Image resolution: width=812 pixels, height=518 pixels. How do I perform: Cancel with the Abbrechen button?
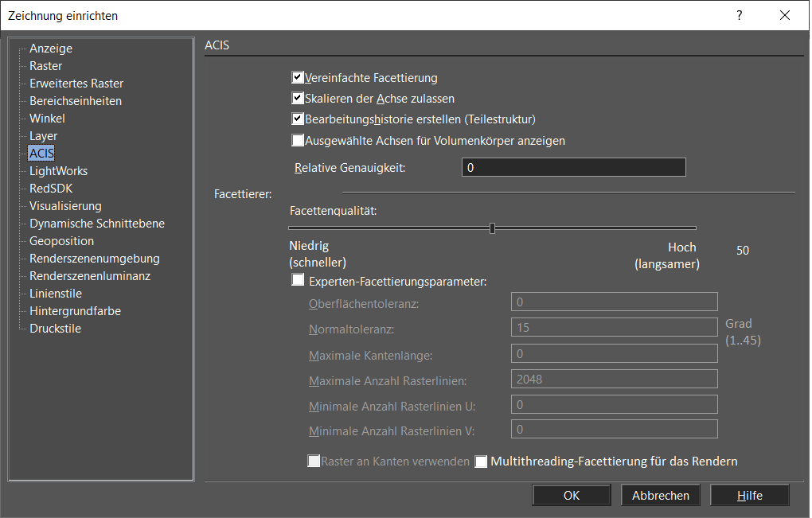tap(660, 495)
